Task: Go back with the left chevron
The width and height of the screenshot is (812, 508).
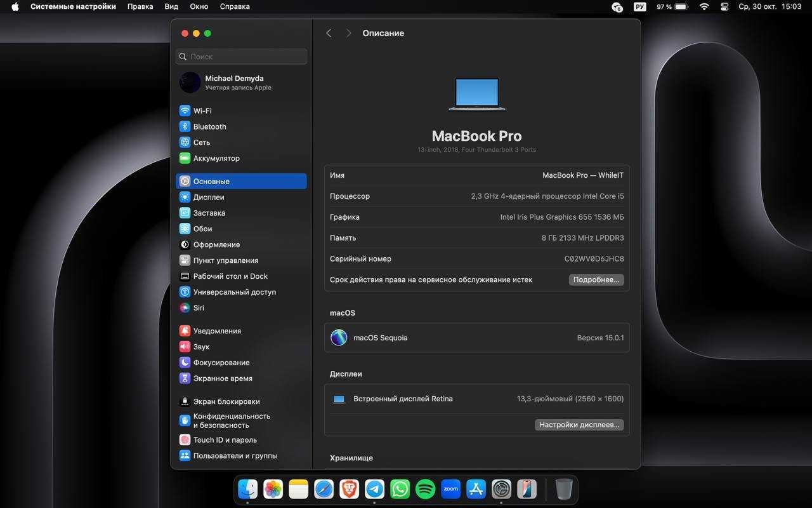Action: tap(329, 33)
